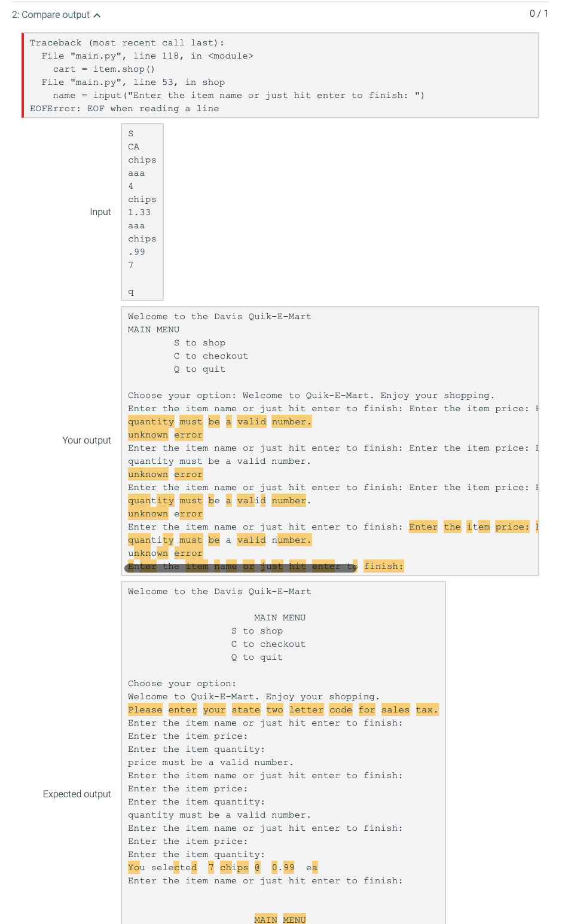Select highlighted text quantity must be a valid number

click(219, 421)
